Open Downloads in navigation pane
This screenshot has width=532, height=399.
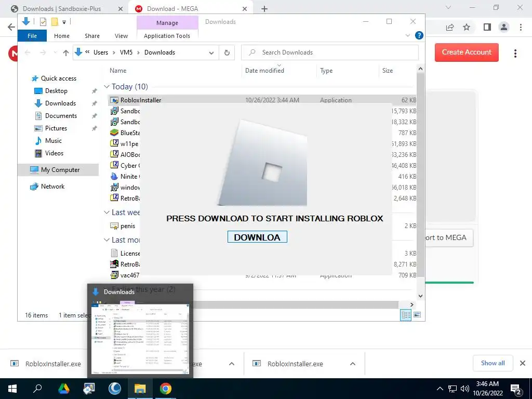click(x=60, y=103)
